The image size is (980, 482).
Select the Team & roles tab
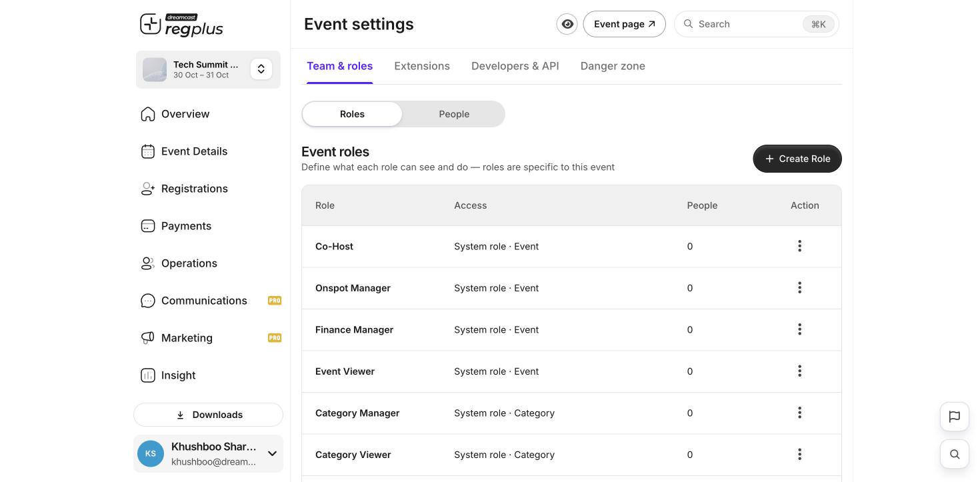click(339, 66)
